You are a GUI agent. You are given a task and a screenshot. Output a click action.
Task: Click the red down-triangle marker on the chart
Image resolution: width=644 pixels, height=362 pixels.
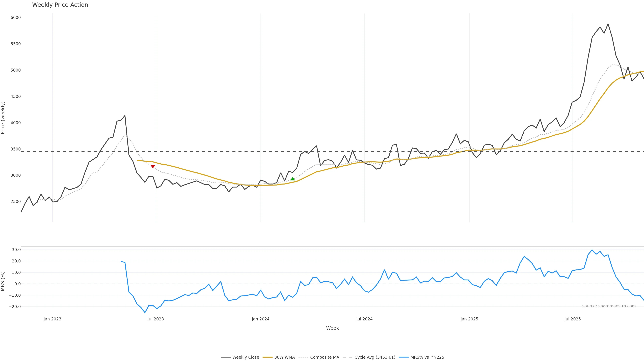pos(153,166)
